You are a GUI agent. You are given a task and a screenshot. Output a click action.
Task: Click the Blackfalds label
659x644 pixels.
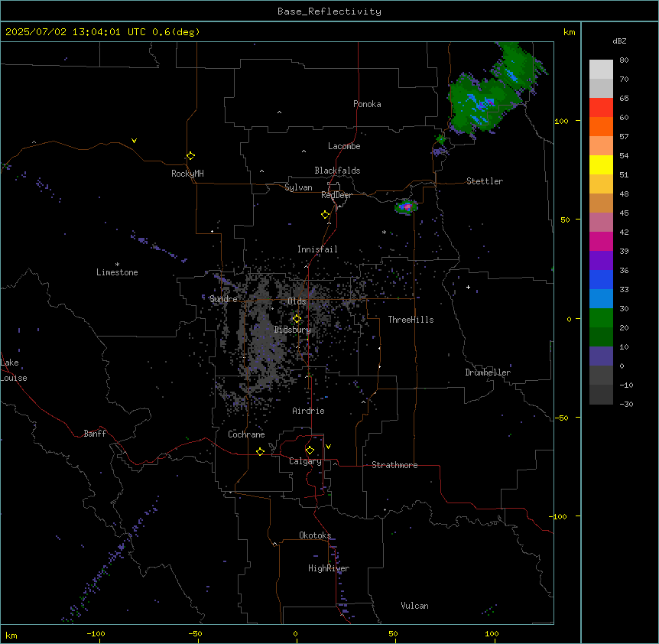click(x=337, y=171)
